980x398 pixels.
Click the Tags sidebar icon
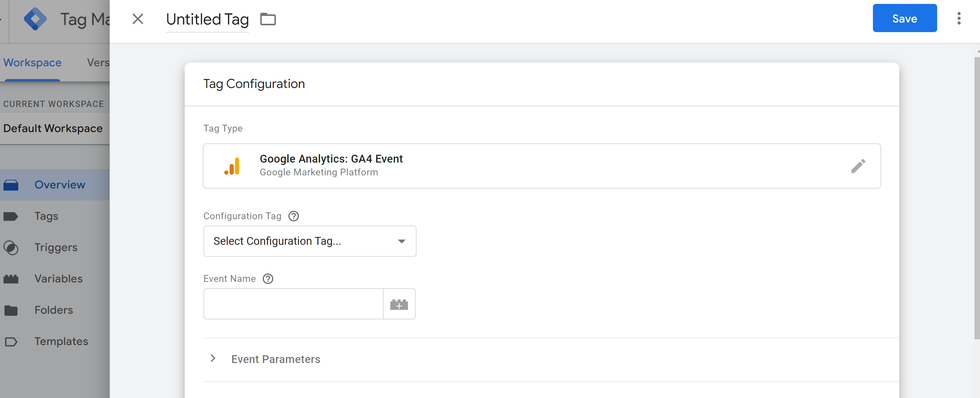(x=11, y=216)
